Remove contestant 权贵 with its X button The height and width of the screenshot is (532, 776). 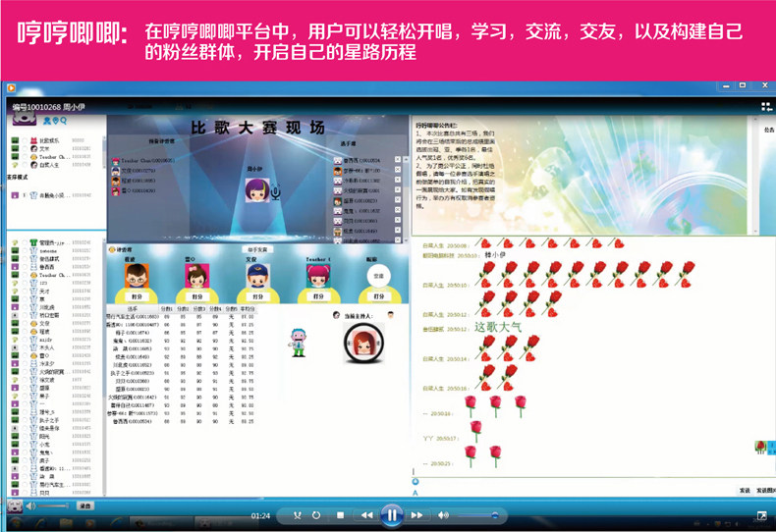(398, 230)
